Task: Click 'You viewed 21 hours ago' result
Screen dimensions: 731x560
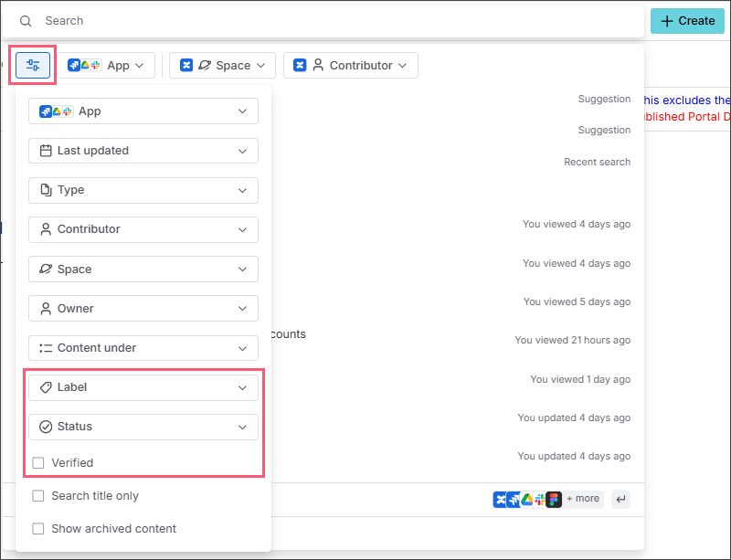Action: (573, 341)
